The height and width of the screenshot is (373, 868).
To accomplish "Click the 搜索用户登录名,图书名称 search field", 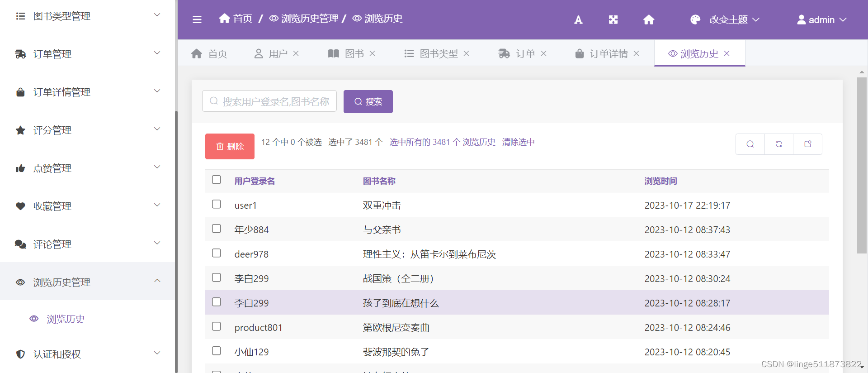I will tap(269, 101).
